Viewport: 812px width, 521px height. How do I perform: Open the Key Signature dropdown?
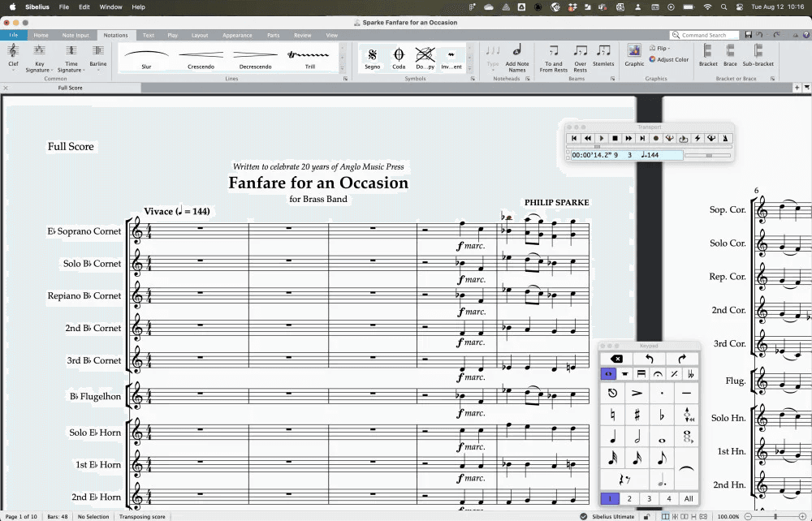point(39,58)
